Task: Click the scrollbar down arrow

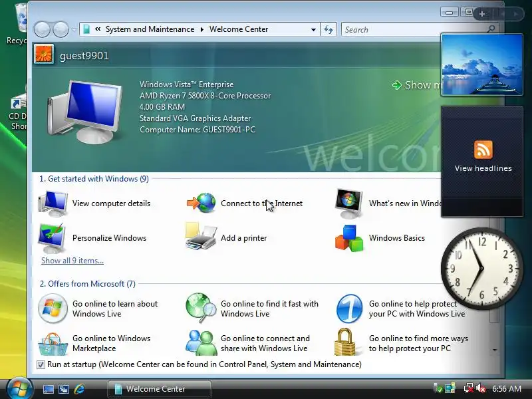Action: tap(495, 350)
